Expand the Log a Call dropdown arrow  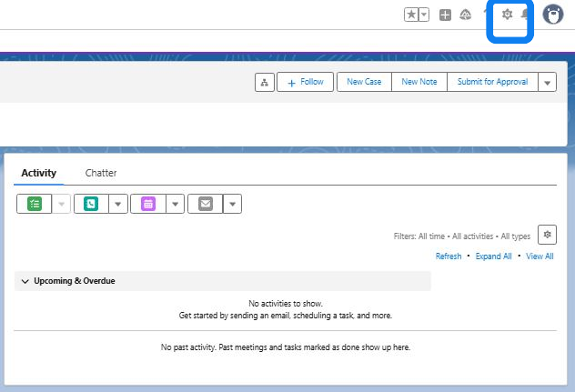118,204
